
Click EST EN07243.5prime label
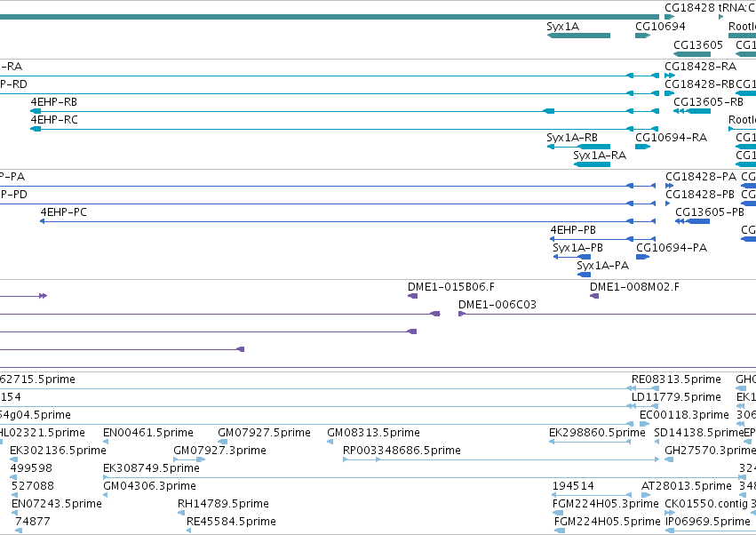(57, 504)
